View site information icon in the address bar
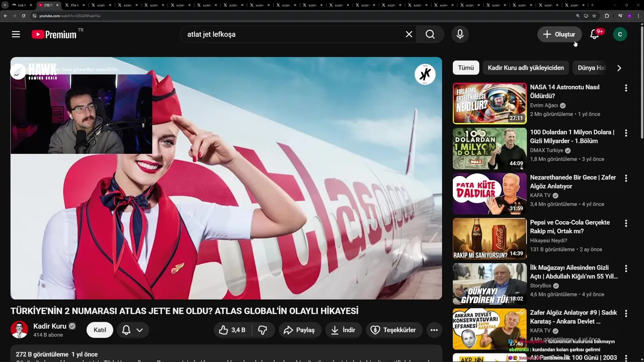This screenshot has height=362, width=644. (x=34, y=16)
